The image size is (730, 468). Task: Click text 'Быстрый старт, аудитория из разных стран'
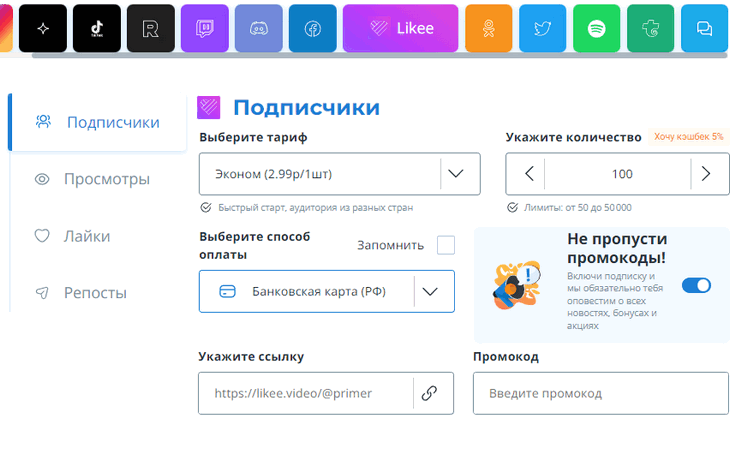point(316,208)
